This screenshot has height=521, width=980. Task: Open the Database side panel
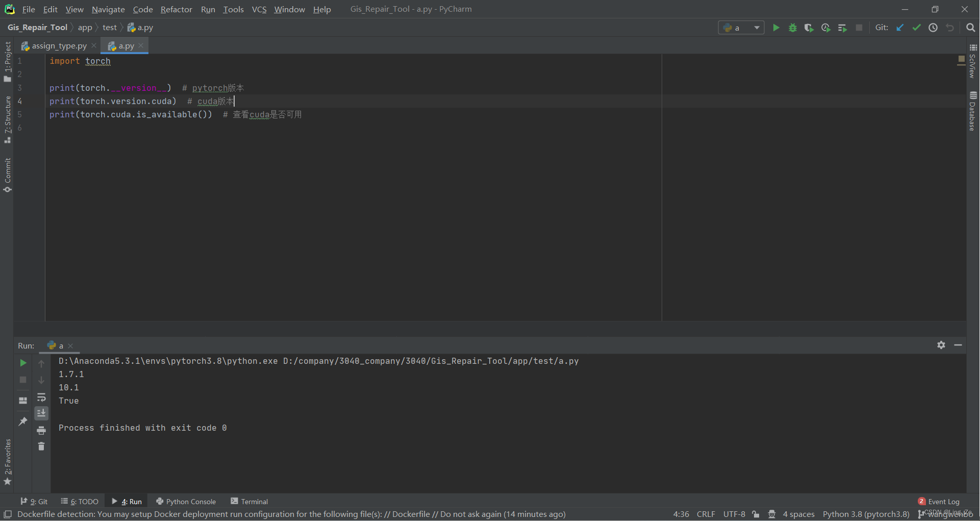(x=973, y=111)
